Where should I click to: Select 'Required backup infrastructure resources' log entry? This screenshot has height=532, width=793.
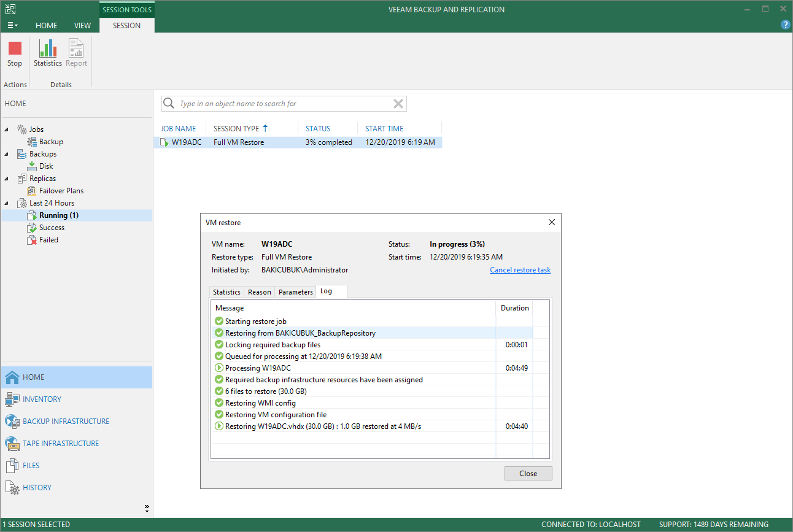click(x=372, y=380)
